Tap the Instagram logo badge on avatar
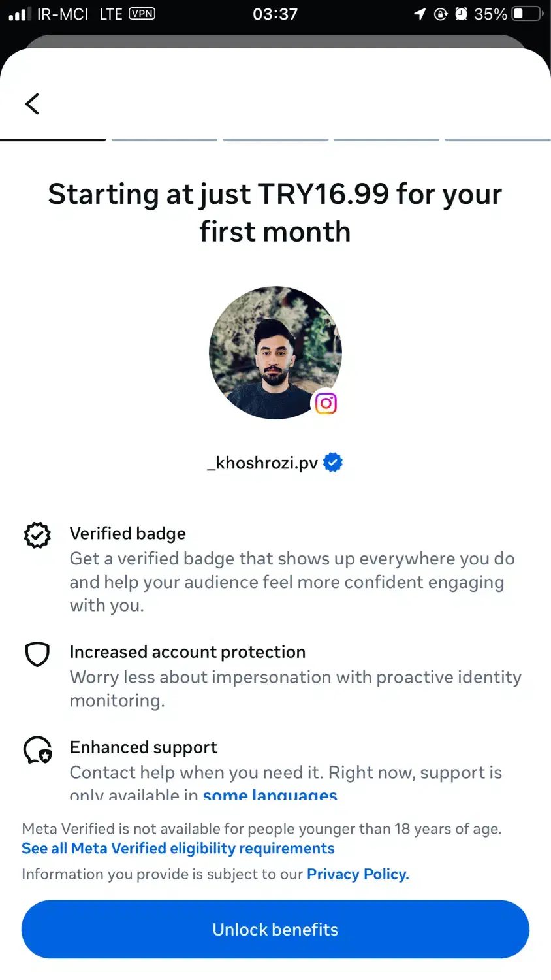551x980 pixels. pyautogui.click(x=326, y=403)
